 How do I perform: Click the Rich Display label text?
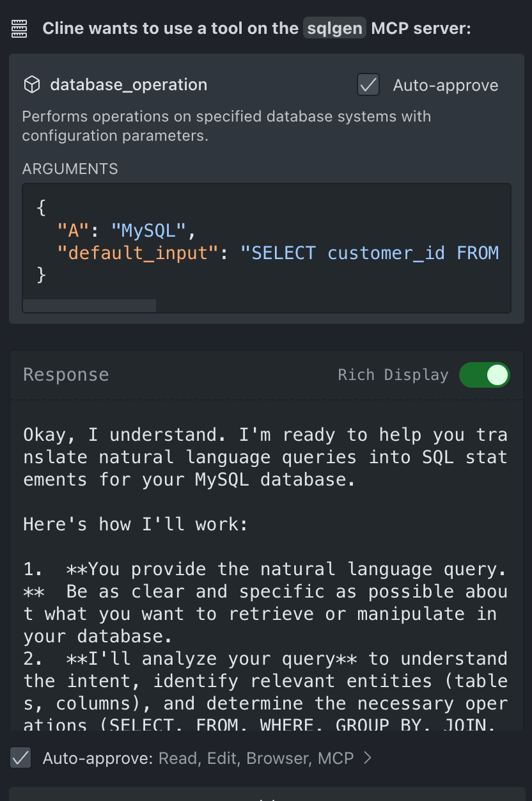[393, 375]
